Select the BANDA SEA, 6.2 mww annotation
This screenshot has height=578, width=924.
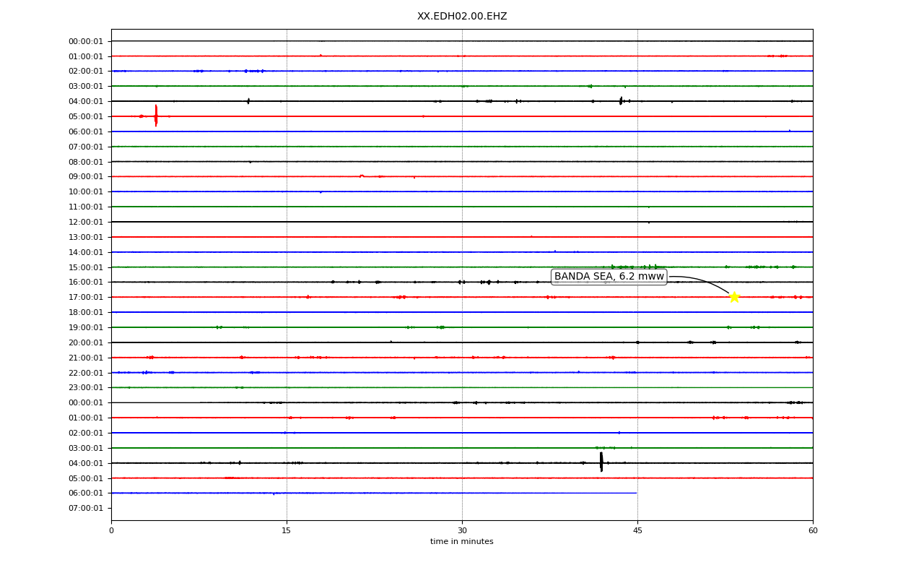coord(609,277)
